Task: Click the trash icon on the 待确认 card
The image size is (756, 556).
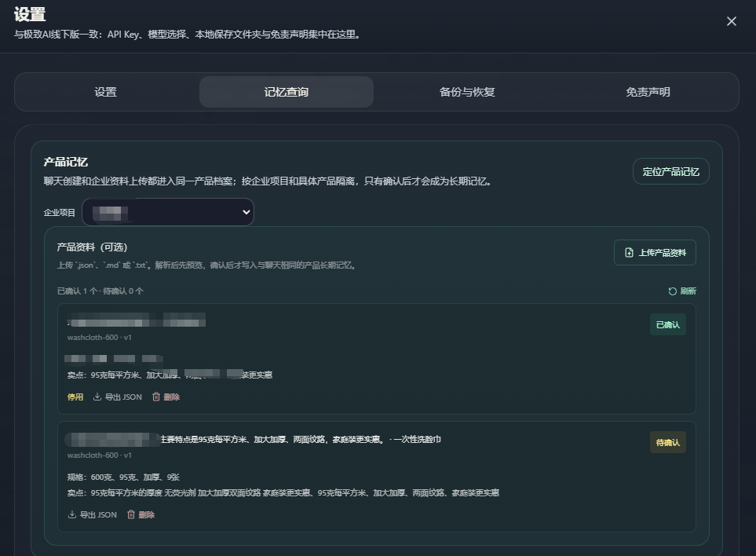Action: 130,514
